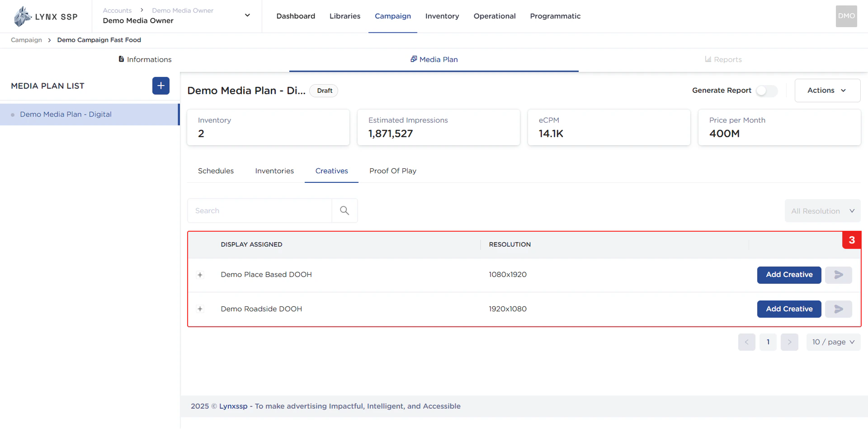Open the Proof Of Play tab
The width and height of the screenshot is (868, 429).
392,171
